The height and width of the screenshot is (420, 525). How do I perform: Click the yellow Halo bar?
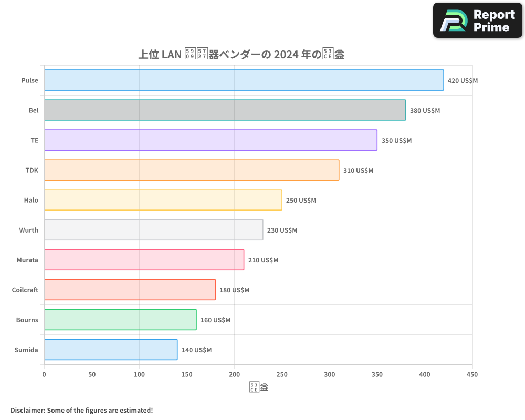pos(163,200)
